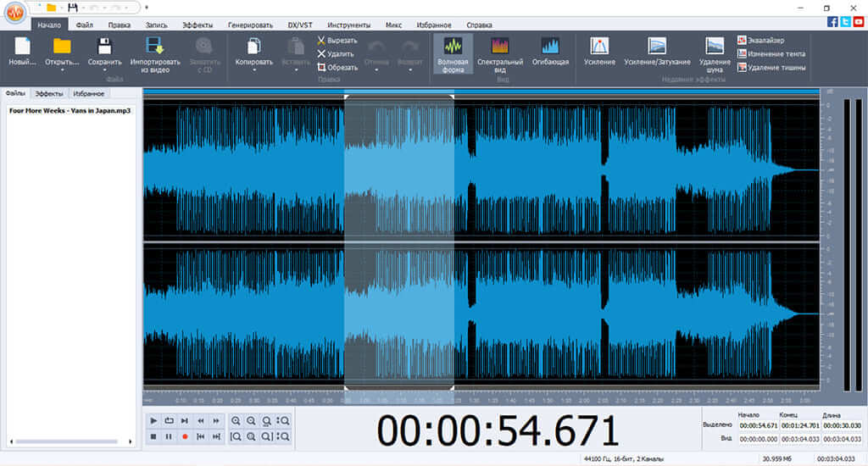Open the YouTube icon link

[859, 21]
